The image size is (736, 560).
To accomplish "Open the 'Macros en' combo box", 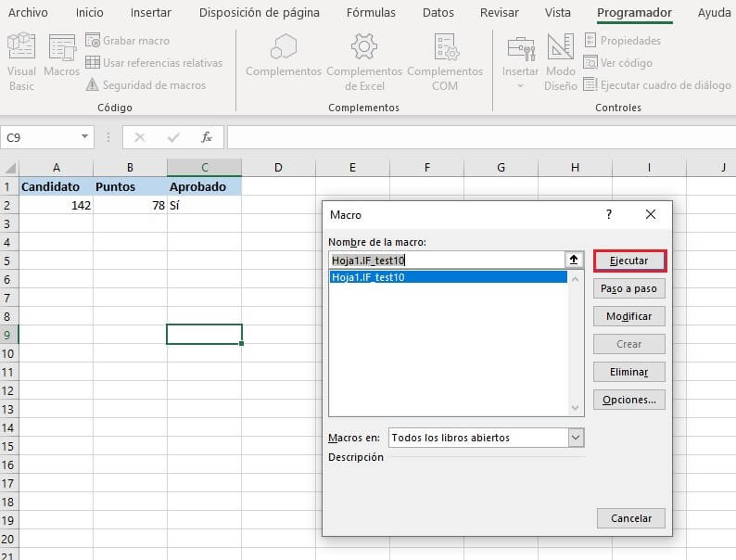I will pos(576,438).
